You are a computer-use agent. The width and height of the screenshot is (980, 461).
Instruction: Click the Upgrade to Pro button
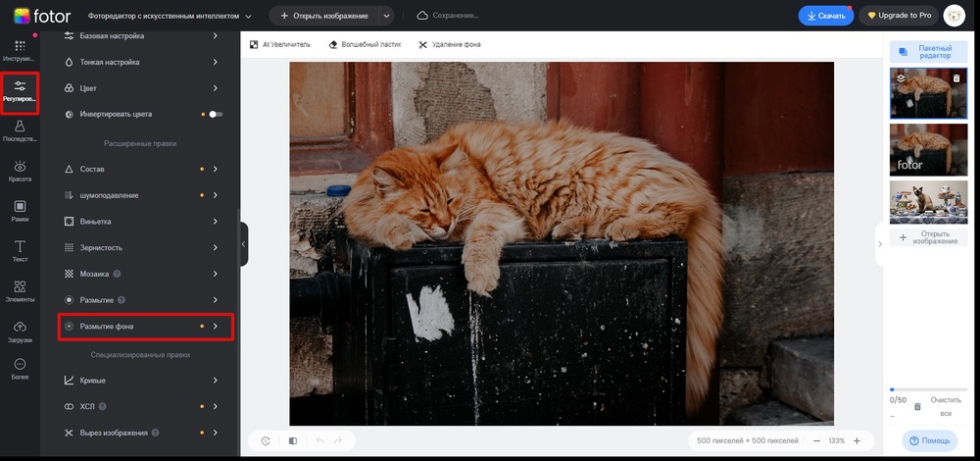tap(899, 16)
